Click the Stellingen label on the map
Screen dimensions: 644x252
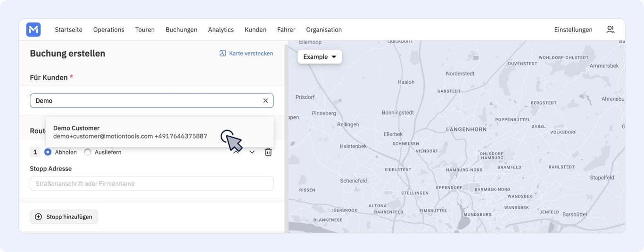click(x=415, y=193)
